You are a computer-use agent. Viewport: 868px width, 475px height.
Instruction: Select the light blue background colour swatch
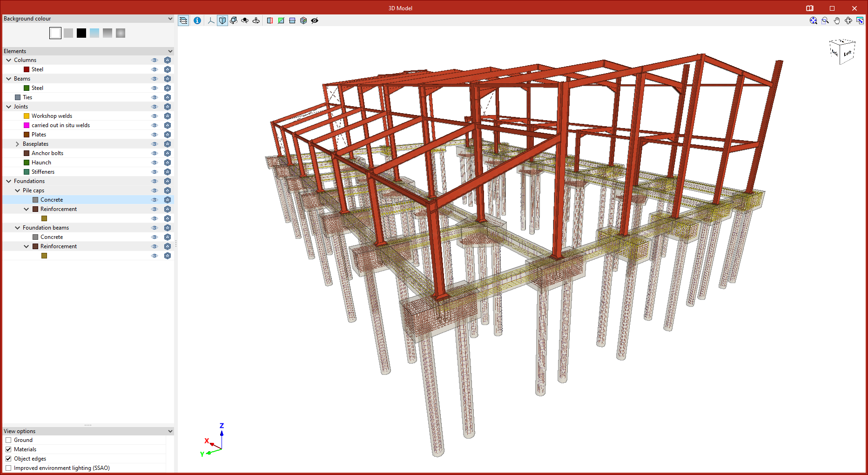coord(94,33)
